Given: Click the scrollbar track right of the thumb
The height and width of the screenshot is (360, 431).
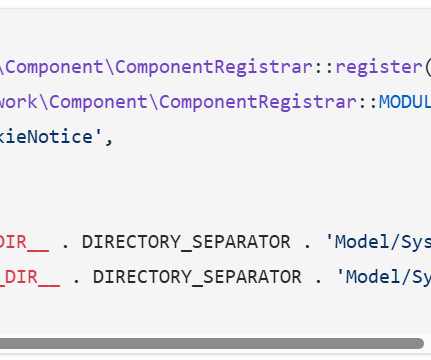Looking at the screenshot, I should point(428,344).
